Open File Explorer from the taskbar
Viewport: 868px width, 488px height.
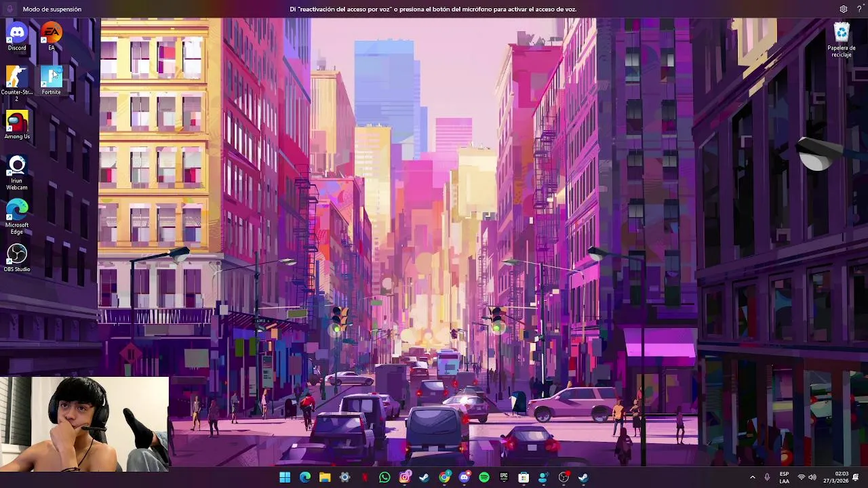point(325,477)
